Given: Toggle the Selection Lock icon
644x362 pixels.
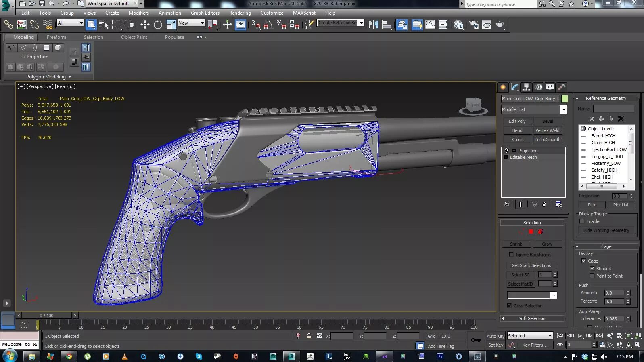Looking at the screenshot, I should click(x=309, y=336).
